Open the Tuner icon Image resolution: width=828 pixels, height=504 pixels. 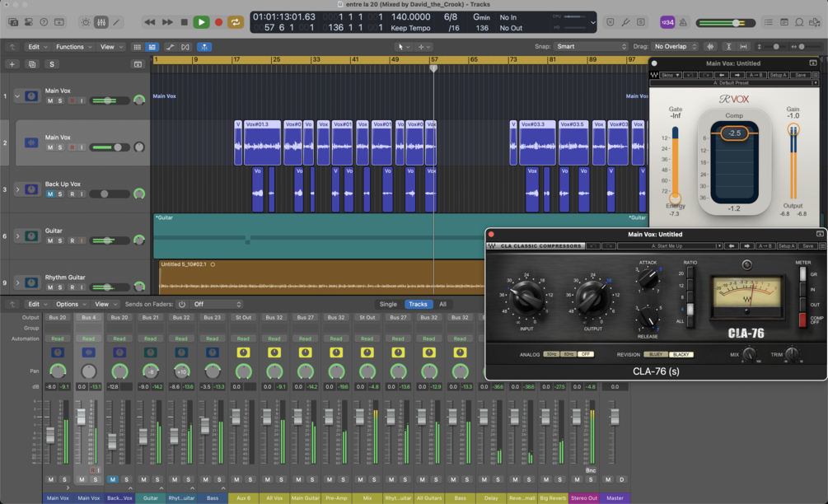625,22
